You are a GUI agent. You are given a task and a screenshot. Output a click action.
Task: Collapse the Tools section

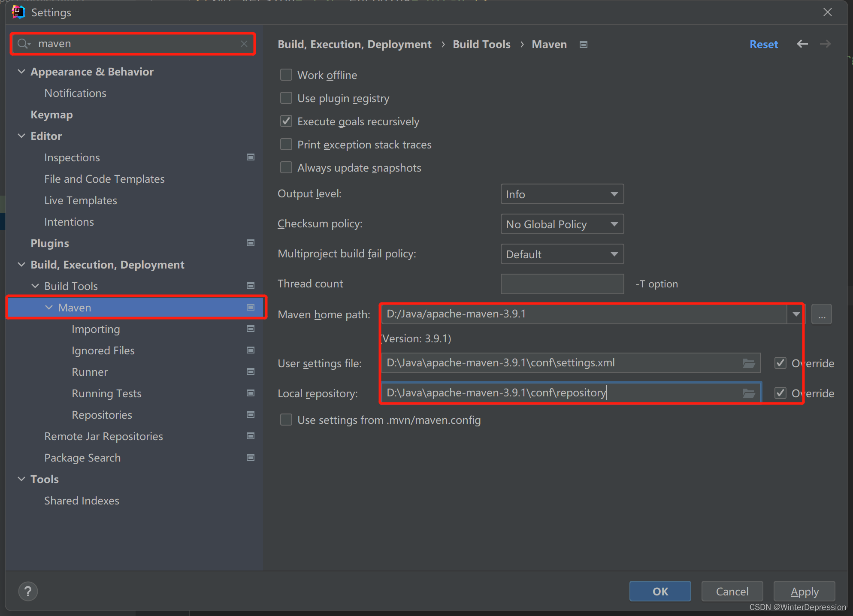point(21,479)
